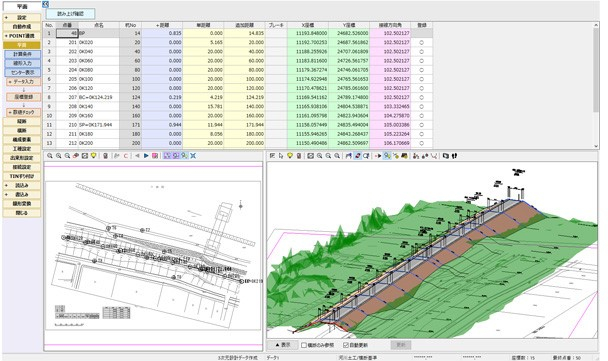Click the red C icon in plan toolbar

click(x=126, y=156)
